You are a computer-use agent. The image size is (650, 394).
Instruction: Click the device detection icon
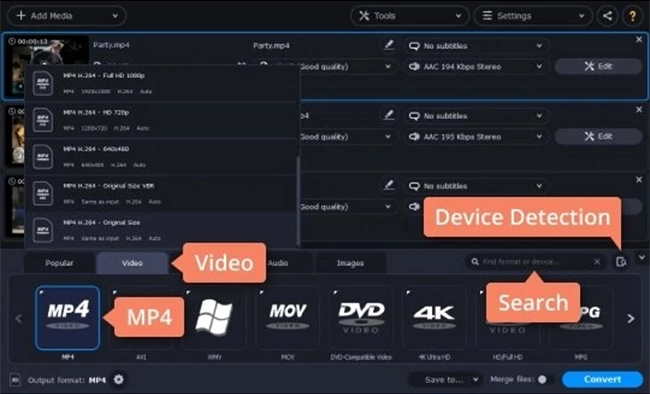(x=621, y=262)
